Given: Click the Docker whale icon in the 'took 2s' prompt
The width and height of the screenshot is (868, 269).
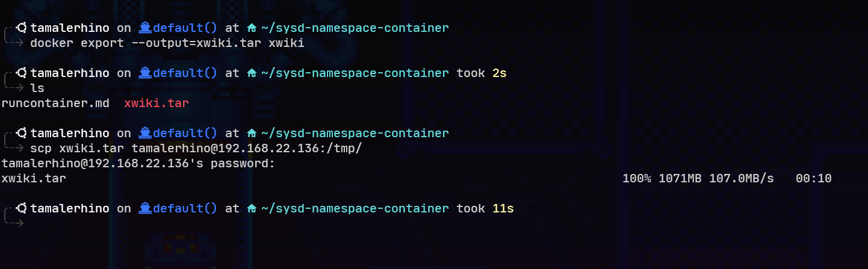Looking at the screenshot, I should coord(144,73).
